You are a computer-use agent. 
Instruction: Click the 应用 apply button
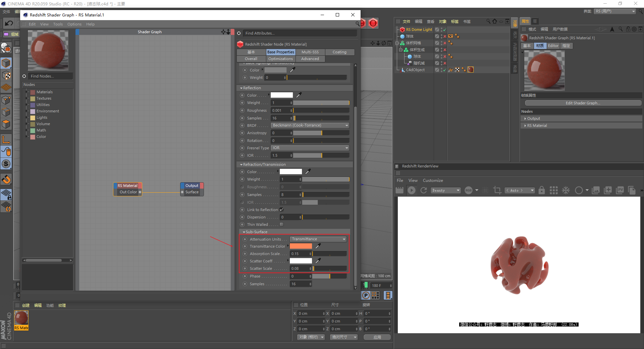click(377, 337)
